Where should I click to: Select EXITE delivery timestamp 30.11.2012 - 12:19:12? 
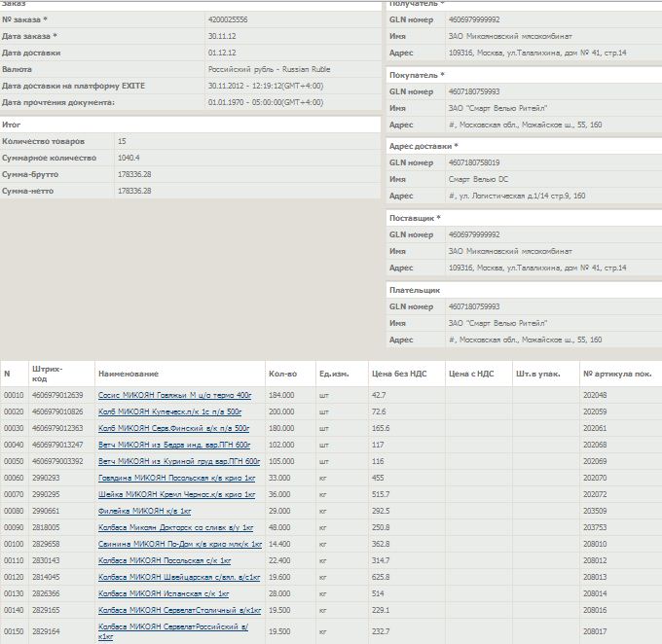point(266,86)
